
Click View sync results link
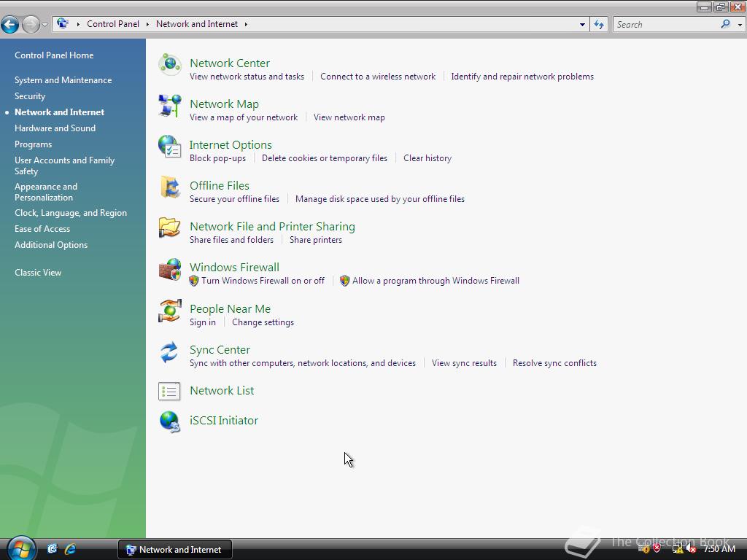point(464,363)
